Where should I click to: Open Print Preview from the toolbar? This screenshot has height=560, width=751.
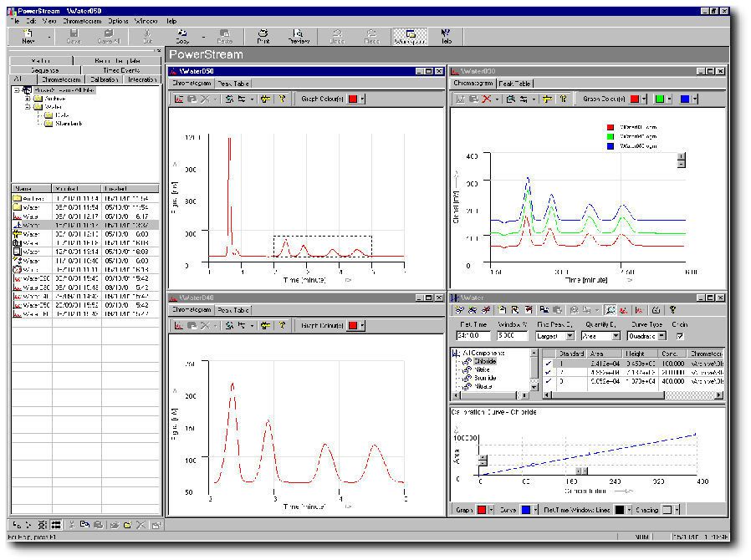point(299,35)
